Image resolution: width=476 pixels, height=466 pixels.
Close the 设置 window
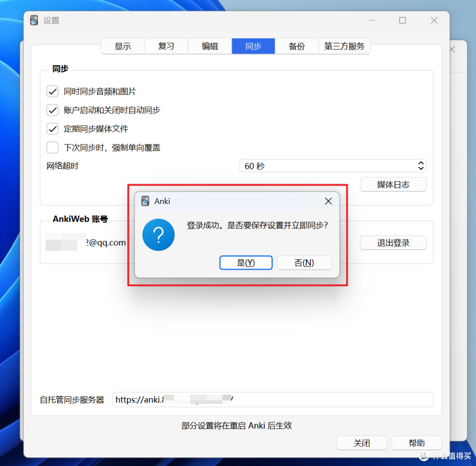434,20
